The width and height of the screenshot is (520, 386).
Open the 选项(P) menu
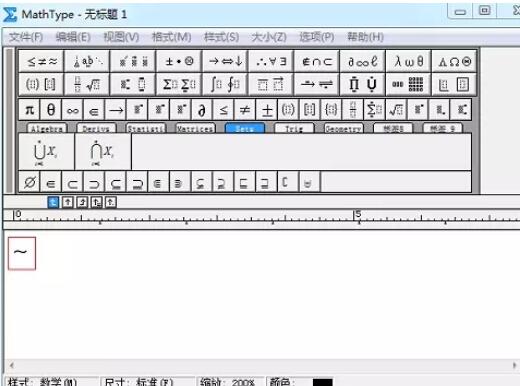click(317, 37)
